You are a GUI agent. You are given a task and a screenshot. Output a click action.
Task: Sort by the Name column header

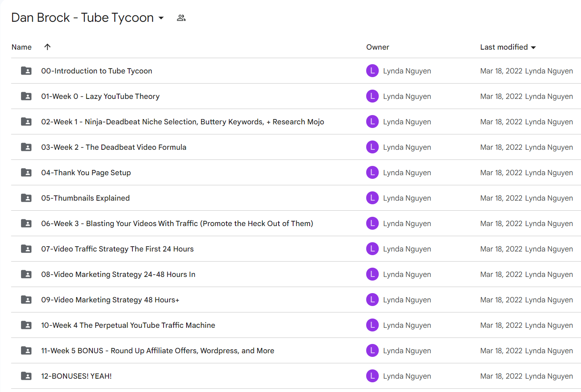click(21, 47)
